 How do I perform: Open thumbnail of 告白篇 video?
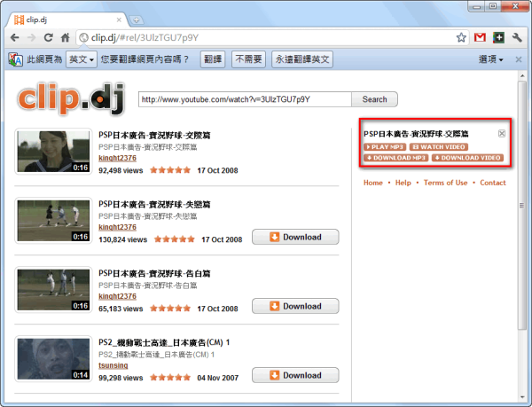(53, 290)
